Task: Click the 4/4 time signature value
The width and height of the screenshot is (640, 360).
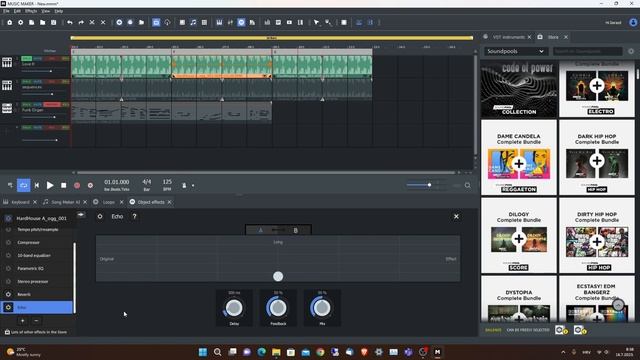Action: coord(147,182)
